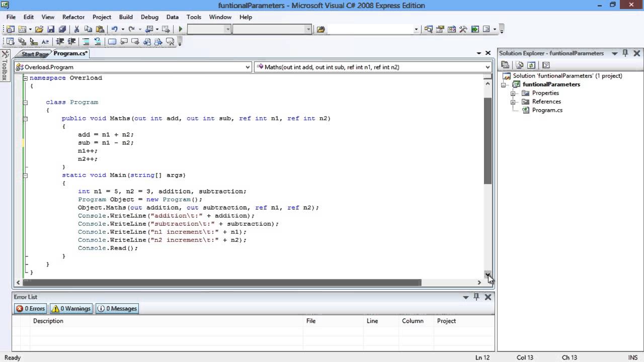Click the Navigate Forward icon
This screenshot has height=362, width=644.
[166, 29]
